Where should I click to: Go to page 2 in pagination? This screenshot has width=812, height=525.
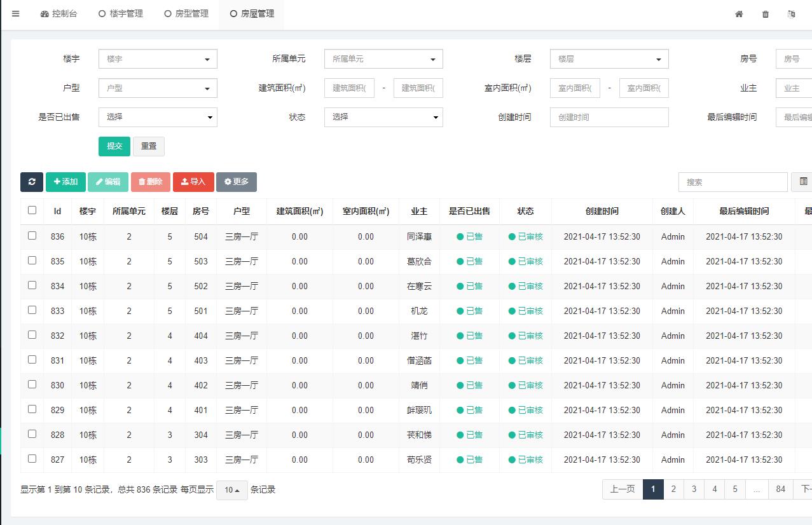pos(673,489)
